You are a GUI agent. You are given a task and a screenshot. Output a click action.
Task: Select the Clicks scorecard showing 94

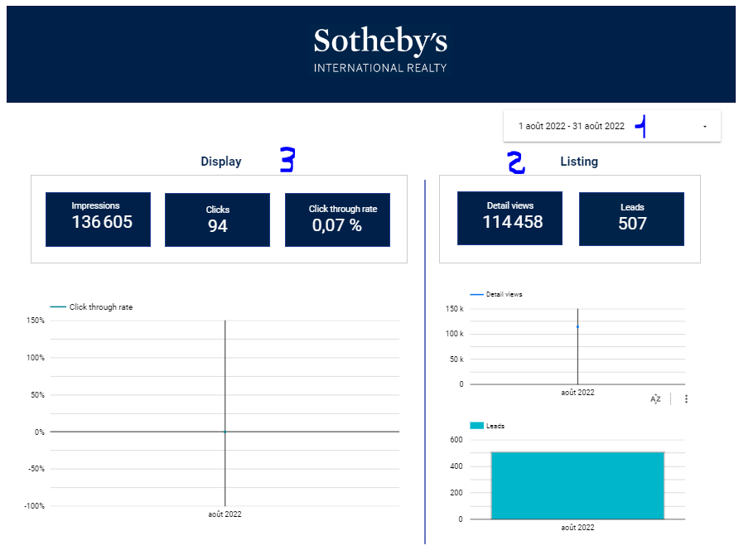(x=217, y=220)
